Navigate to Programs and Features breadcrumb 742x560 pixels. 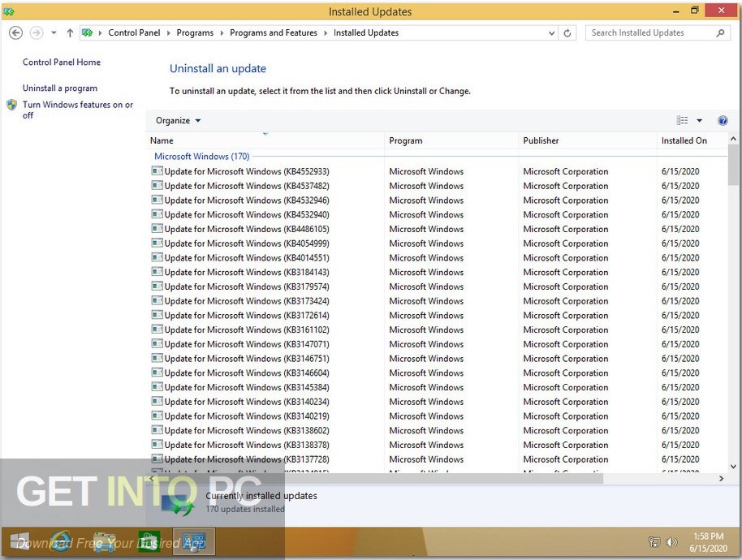click(x=273, y=32)
